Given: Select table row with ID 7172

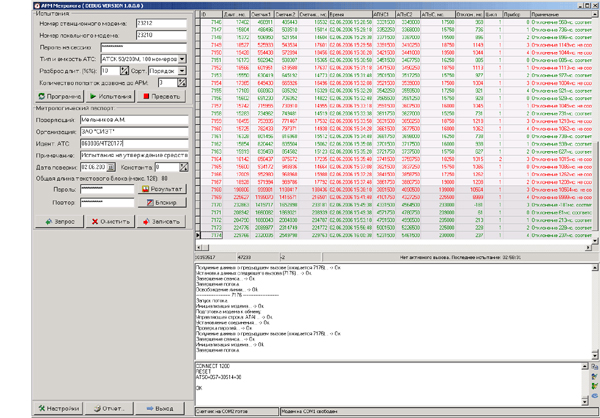Looking at the screenshot, I should [x=396, y=220].
